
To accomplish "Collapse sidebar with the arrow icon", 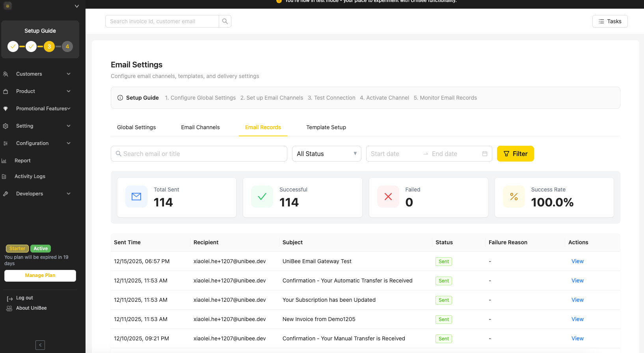I will (40, 345).
